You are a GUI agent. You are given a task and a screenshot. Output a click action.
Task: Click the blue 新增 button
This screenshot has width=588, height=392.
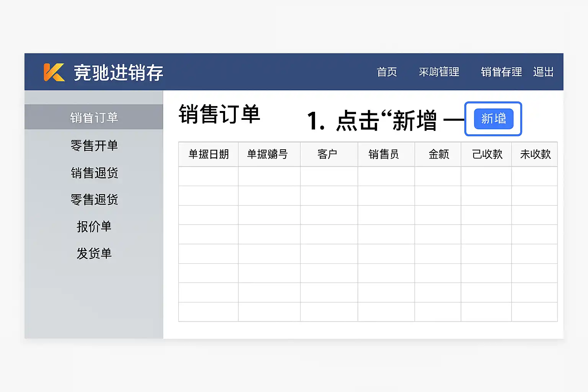pyautogui.click(x=493, y=119)
